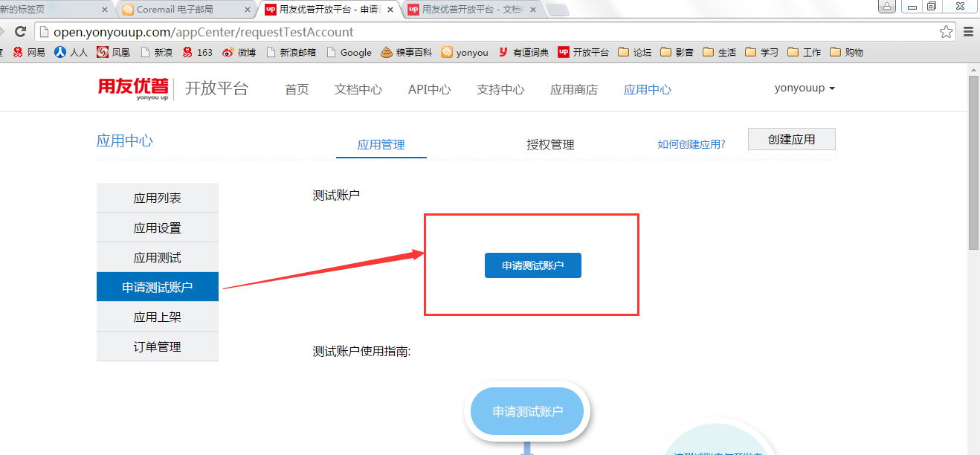Open the 开放平台 bookmark
The width and height of the screenshot is (980, 455).
pyautogui.click(x=584, y=52)
